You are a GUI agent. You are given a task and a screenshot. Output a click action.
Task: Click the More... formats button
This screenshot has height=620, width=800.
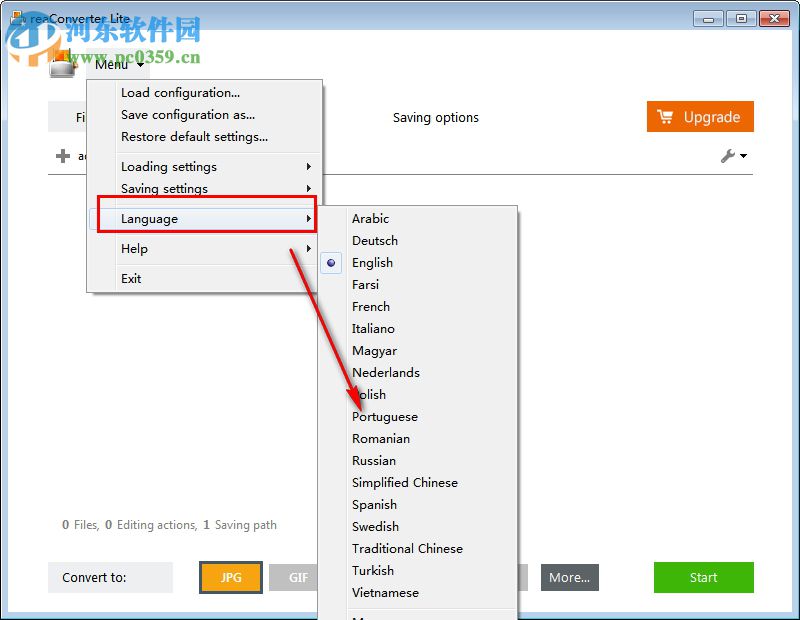point(569,578)
